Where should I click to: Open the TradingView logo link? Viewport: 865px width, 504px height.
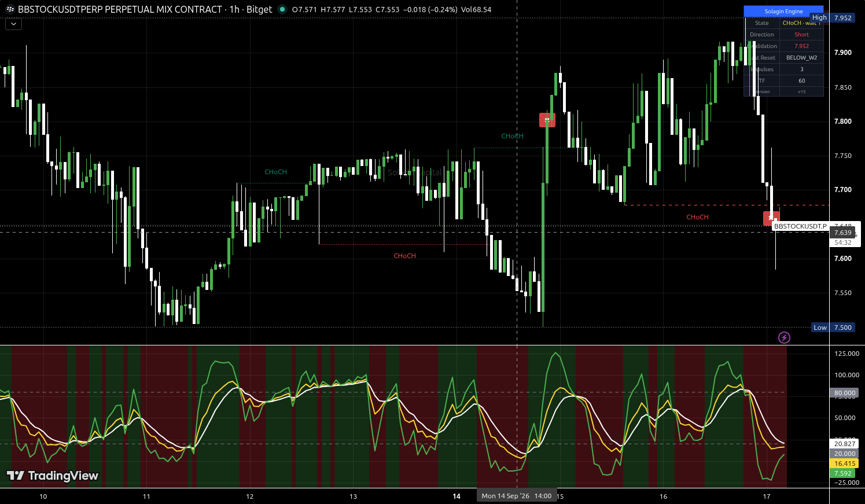[x=53, y=476]
